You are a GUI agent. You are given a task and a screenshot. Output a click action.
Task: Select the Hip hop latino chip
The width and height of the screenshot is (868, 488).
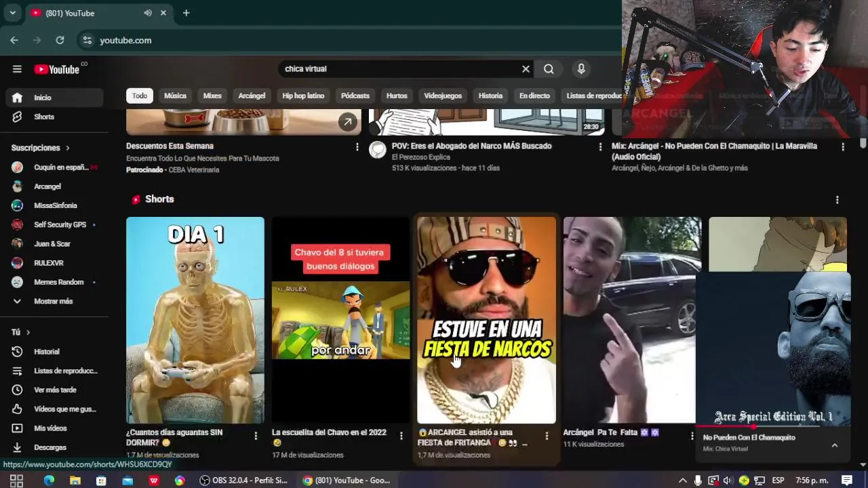303,96
